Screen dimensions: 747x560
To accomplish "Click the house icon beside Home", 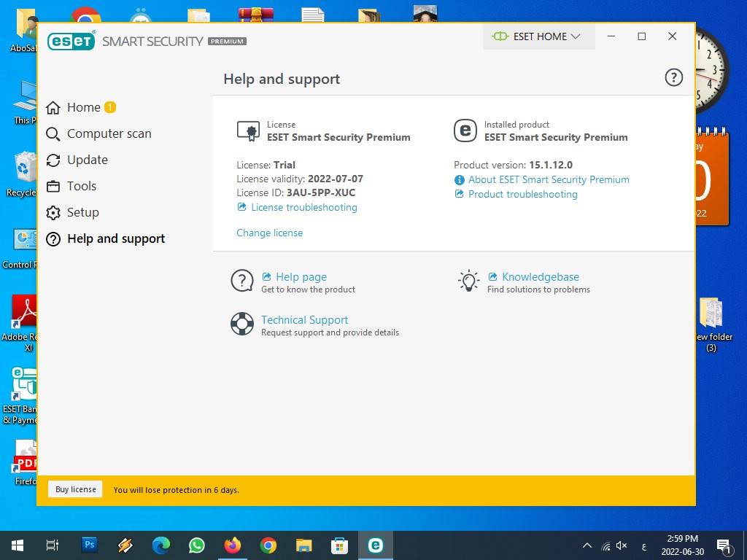I will click(53, 108).
